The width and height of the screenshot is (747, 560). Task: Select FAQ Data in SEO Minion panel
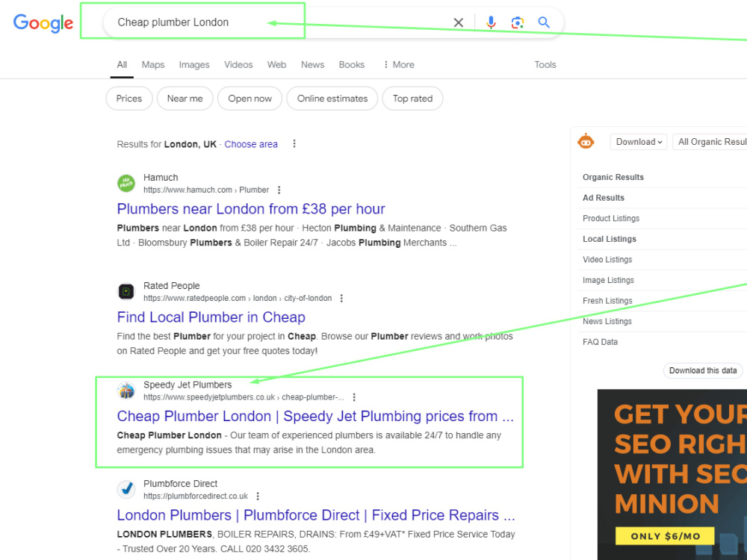pyautogui.click(x=601, y=342)
